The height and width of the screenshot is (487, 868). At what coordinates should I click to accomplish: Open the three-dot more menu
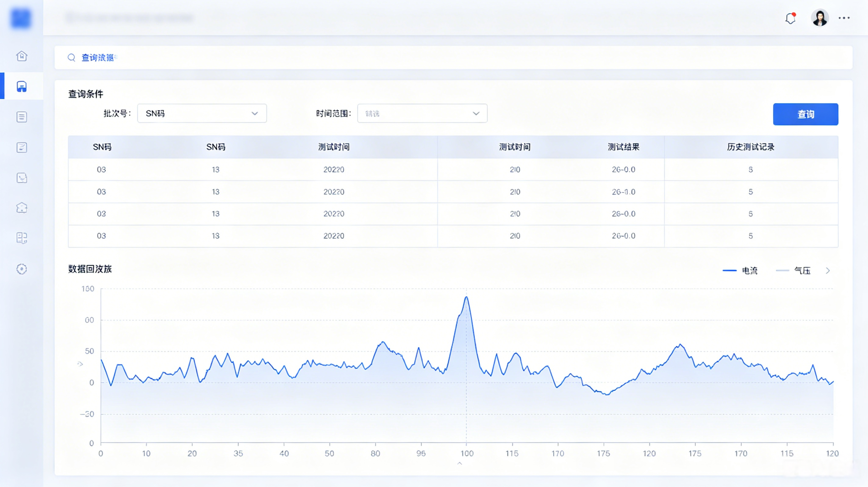pyautogui.click(x=844, y=18)
